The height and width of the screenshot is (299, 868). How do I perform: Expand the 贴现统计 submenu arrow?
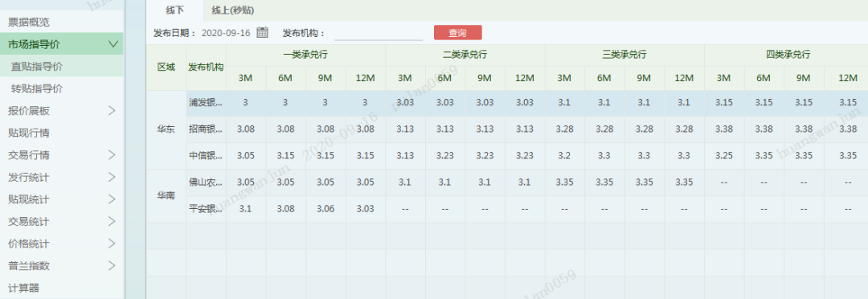[113, 199]
